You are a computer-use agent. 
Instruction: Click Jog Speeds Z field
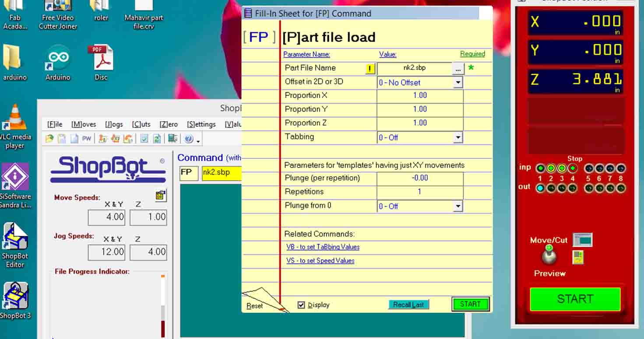(148, 252)
